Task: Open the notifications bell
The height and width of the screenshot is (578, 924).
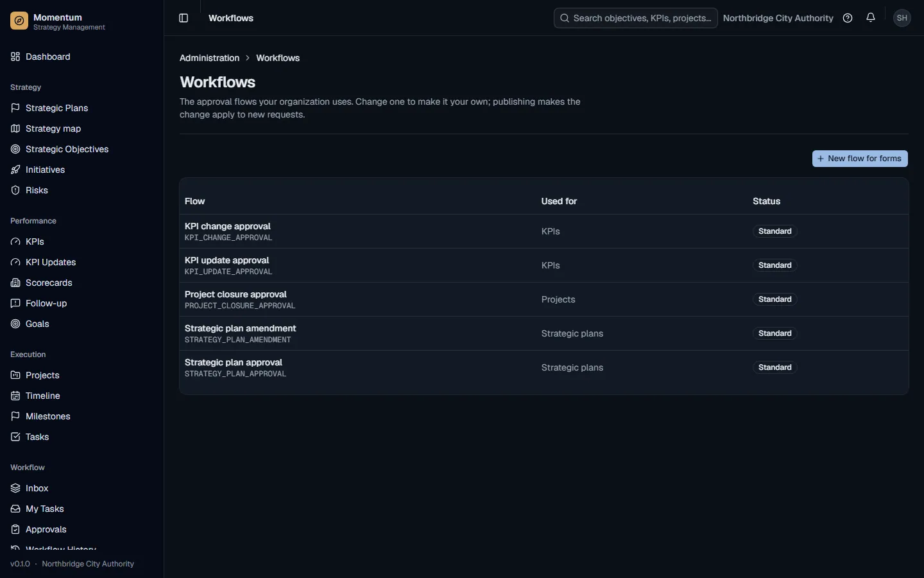Action: tap(871, 18)
